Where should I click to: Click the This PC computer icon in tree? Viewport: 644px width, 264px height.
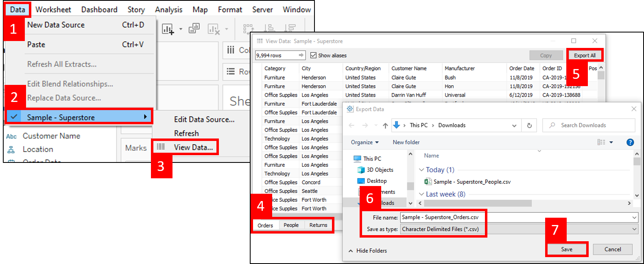pos(357,159)
